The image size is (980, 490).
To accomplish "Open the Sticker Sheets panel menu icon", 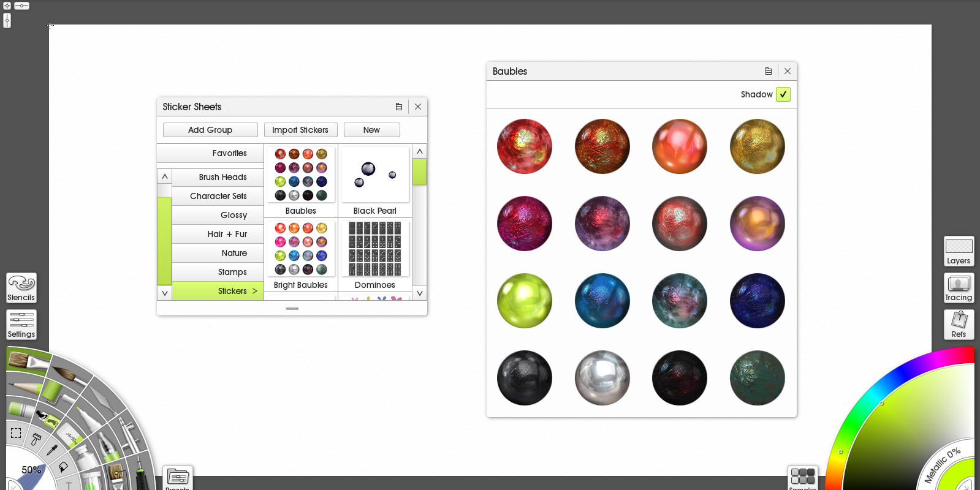I will pos(399,107).
